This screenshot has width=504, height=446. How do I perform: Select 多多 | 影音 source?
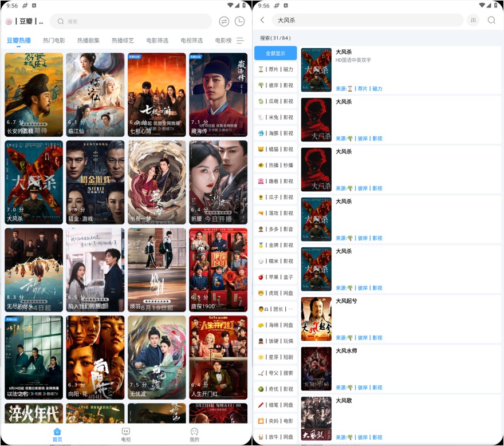point(275,229)
